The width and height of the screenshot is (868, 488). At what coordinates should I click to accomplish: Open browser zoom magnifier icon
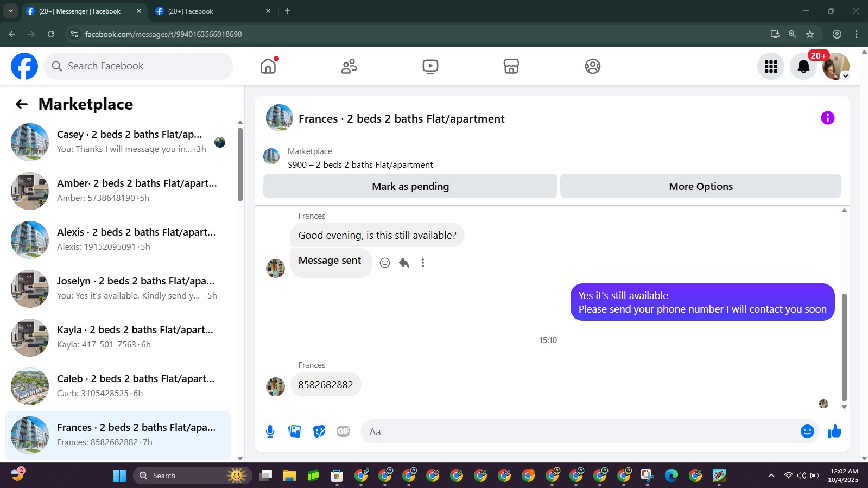(793, 34)
